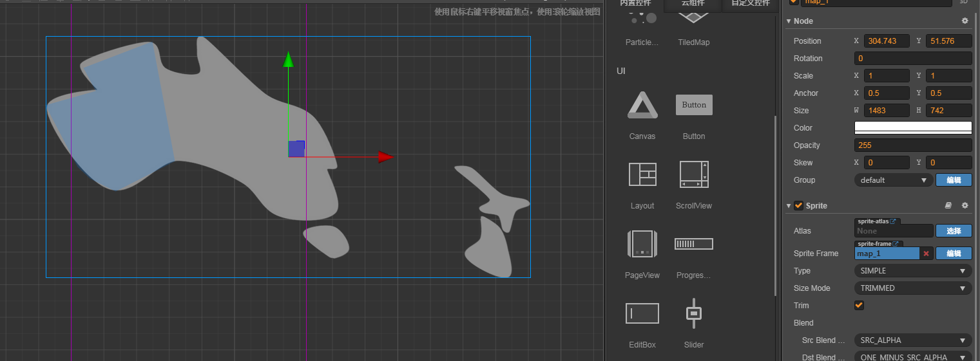The width and height of the screenshot is (980, 361).
Task: Click the 'UI' section heading
Action: coord(621,71)
